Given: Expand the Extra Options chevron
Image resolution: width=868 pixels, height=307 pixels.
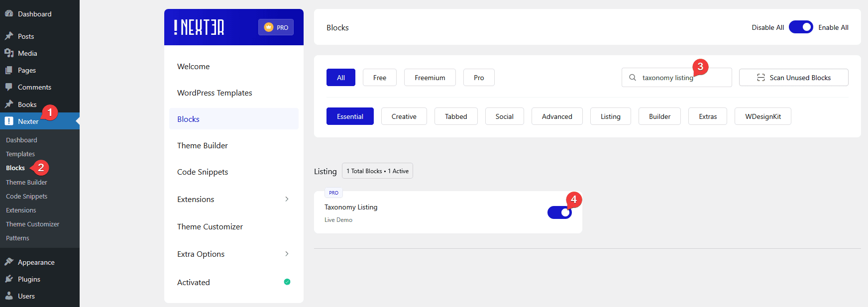Looking at the screenshot, I should point(287,254).
